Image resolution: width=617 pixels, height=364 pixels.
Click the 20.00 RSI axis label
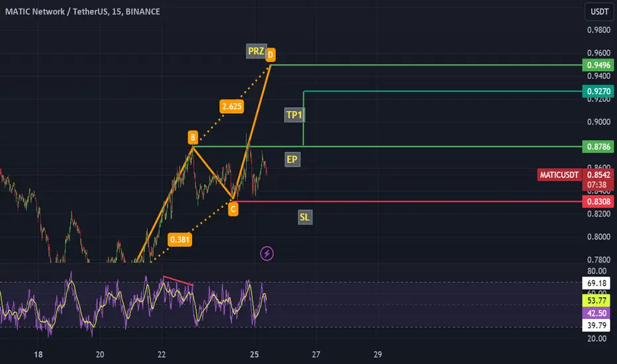(x=597, y=338)
